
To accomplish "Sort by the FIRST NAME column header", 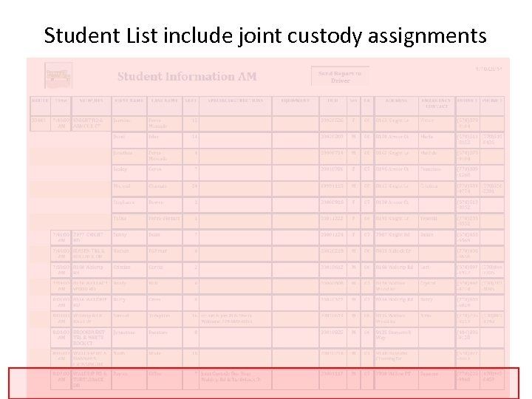I will coord(128,100).
